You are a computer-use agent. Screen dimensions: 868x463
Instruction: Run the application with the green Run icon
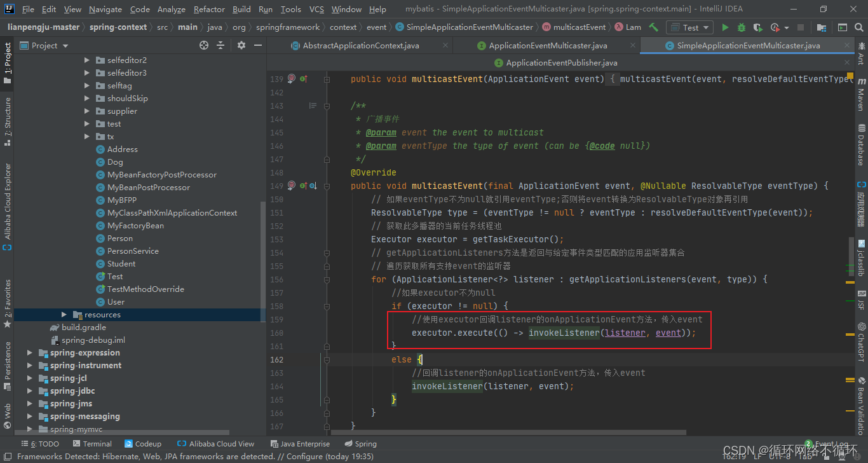click(x=726, y=27)
